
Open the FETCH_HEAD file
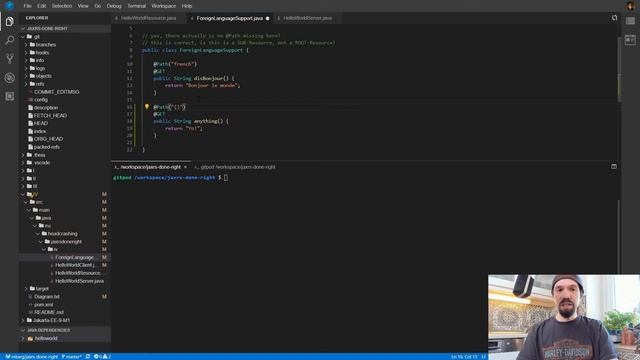pyautogui.click(x=50, y=116)
